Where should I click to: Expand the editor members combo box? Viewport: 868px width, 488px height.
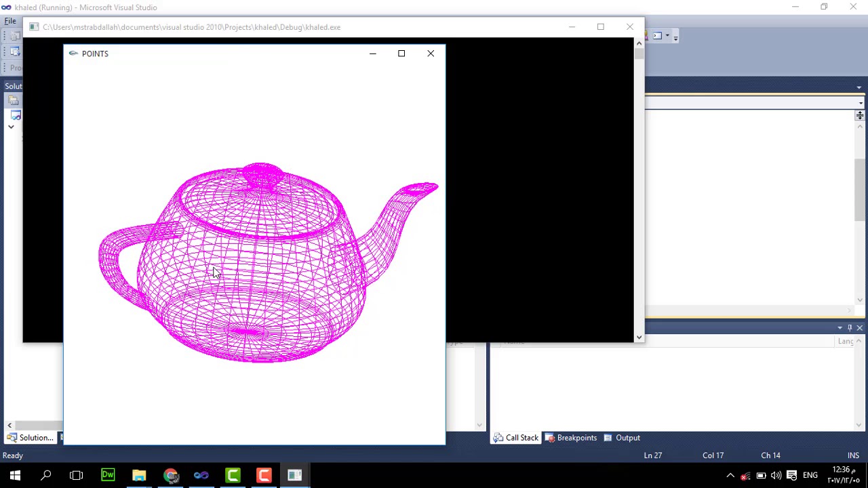861,103
